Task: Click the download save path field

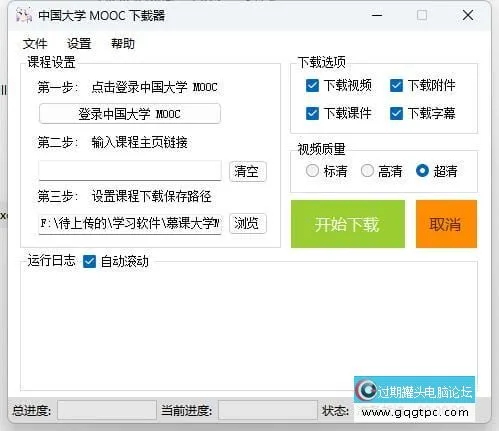Action: click(x=130, y=223)
